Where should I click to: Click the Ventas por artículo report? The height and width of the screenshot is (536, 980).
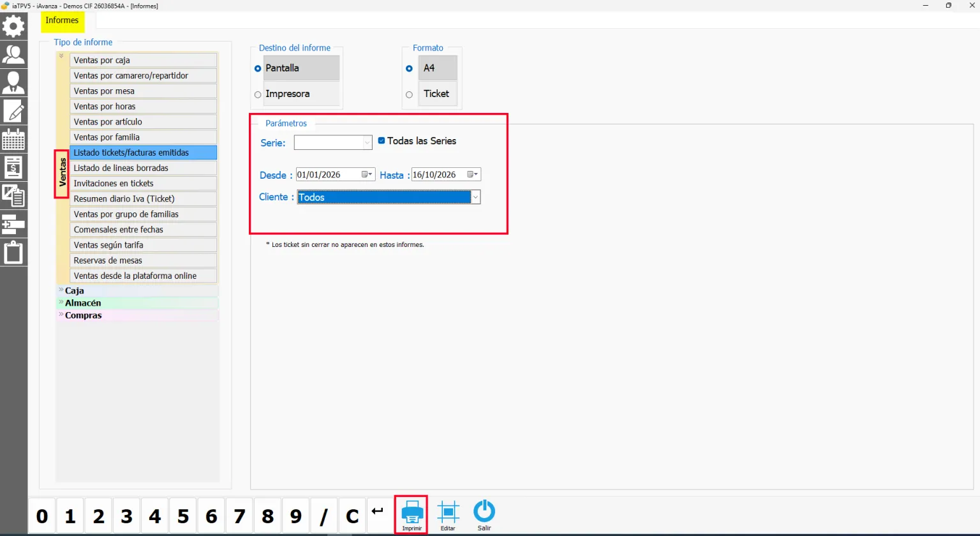pos(144,121)
